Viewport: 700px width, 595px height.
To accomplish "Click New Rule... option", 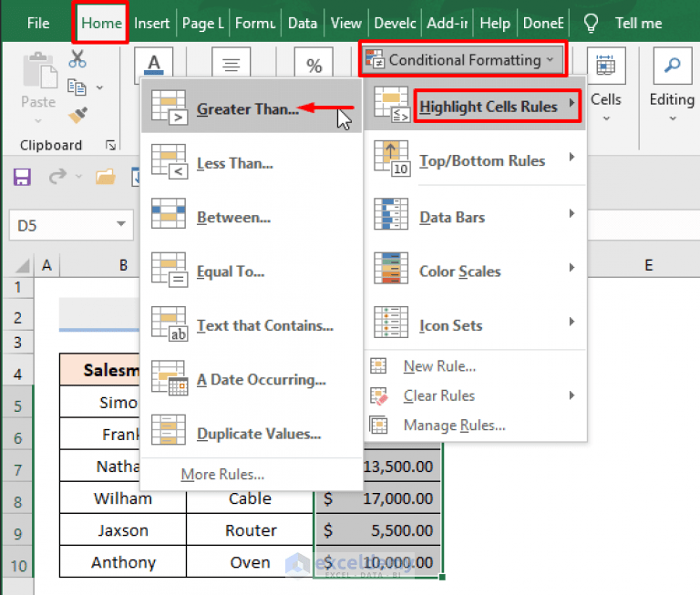I will tap(475, 366).
